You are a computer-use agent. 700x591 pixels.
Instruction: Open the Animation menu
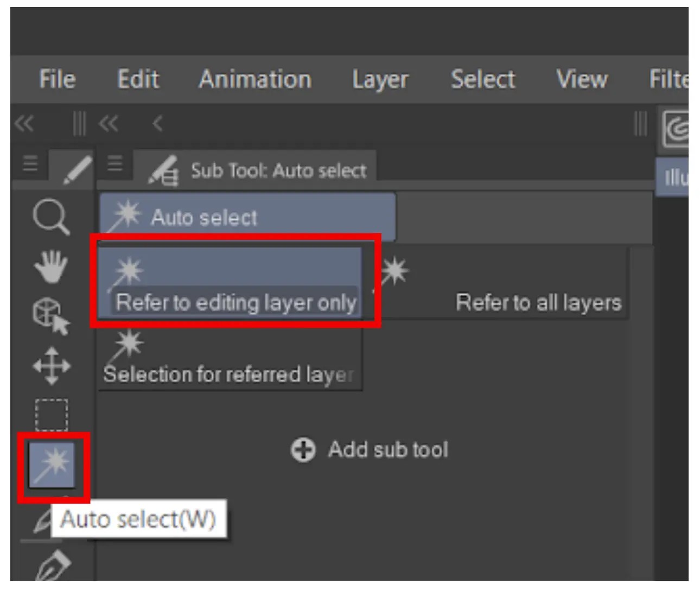pos(255,79)
